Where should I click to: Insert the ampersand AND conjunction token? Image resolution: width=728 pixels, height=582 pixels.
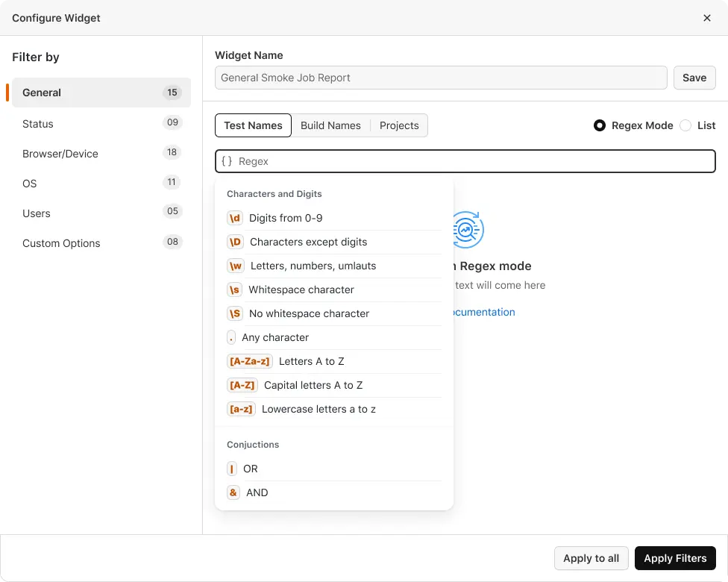tap(233, 492)
